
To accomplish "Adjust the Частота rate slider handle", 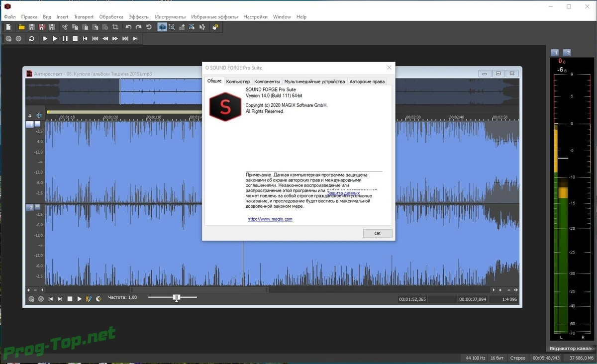I will click(176, 297).
